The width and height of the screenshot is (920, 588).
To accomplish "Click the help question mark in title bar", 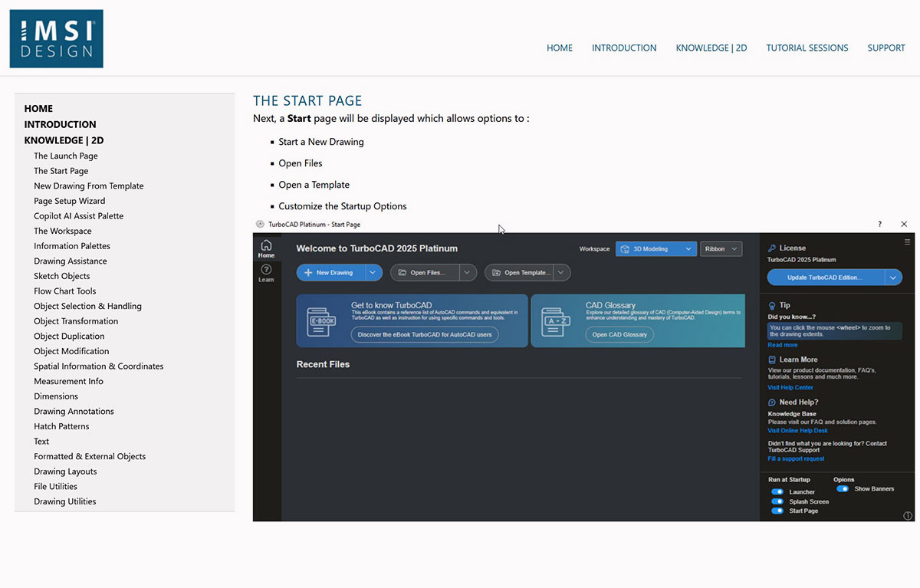I will [x=879, y=224].
